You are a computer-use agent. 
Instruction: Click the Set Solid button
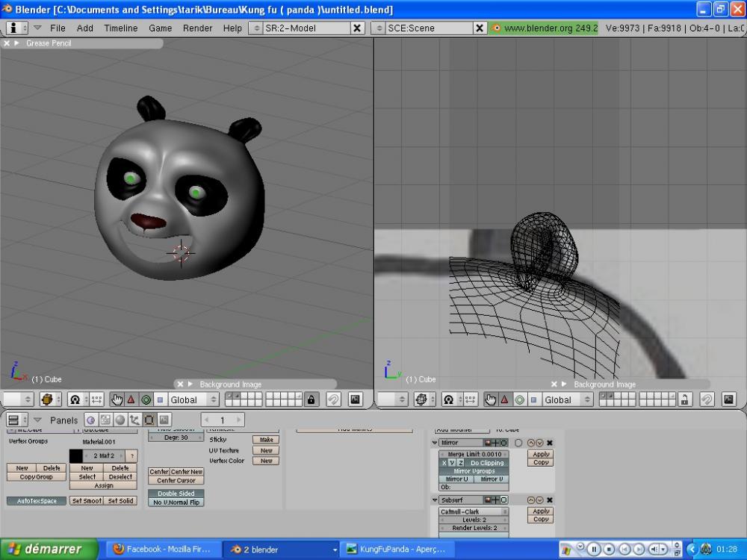tap(120, 500)
